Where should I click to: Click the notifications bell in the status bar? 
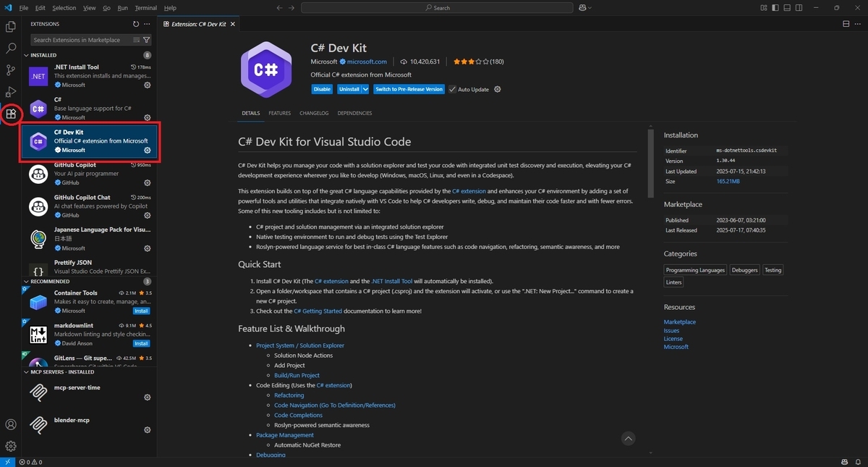click(858, 461)
